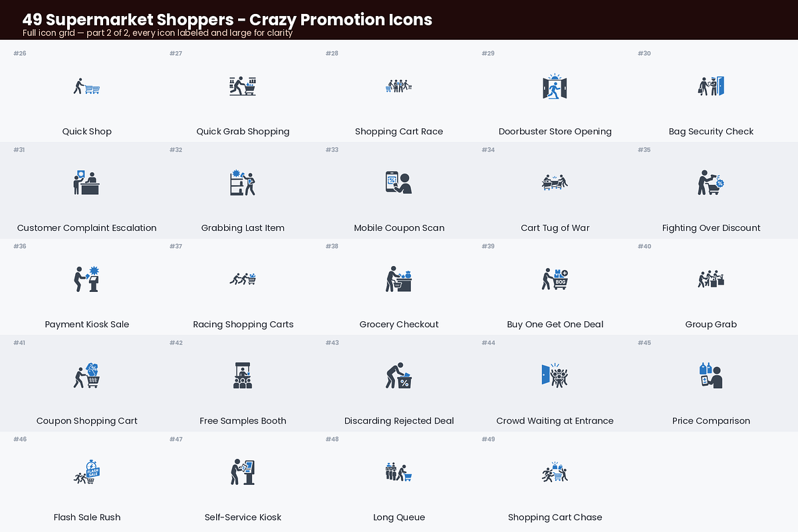Click the "Doorbuster Store Opening" label

click(x=555, y=132)
